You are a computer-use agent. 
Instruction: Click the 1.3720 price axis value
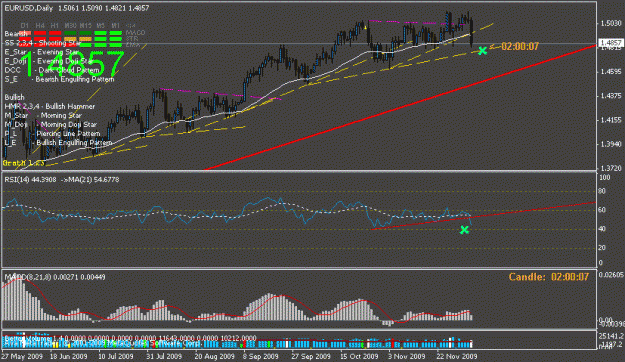pos(611,168)
